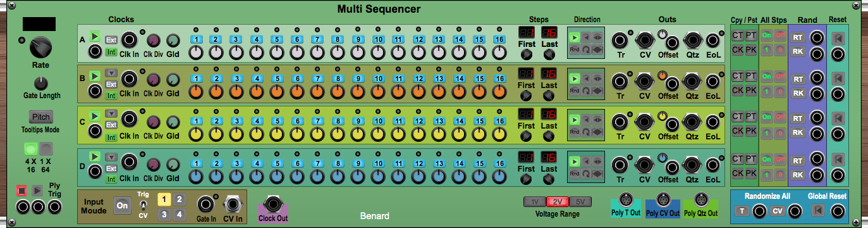Click the row B CV output jack

click(645, 82)
